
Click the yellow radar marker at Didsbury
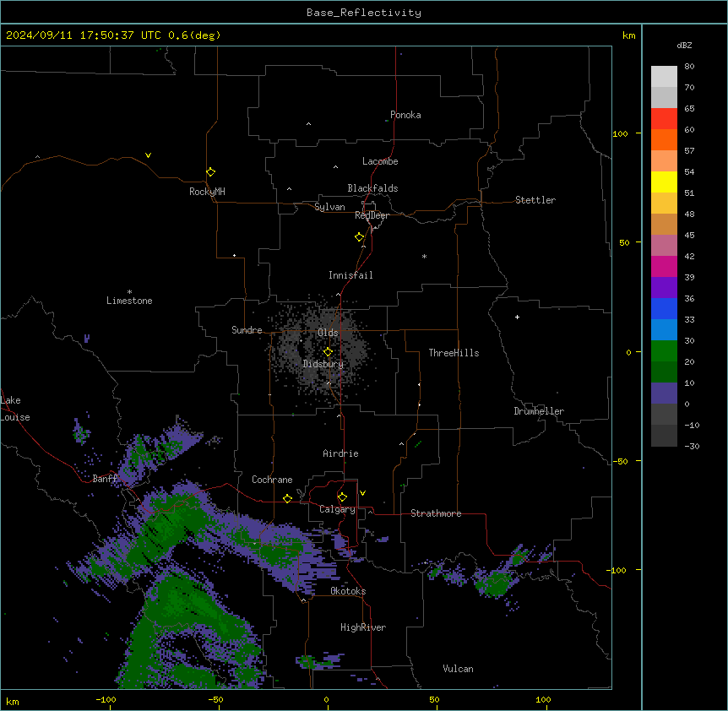[328, 352]
